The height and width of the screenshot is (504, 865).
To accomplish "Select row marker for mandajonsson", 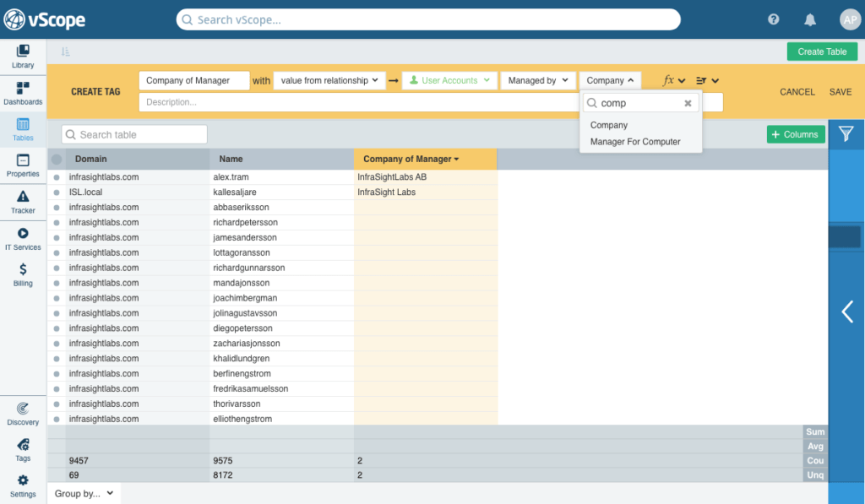I will pos(57,284).
